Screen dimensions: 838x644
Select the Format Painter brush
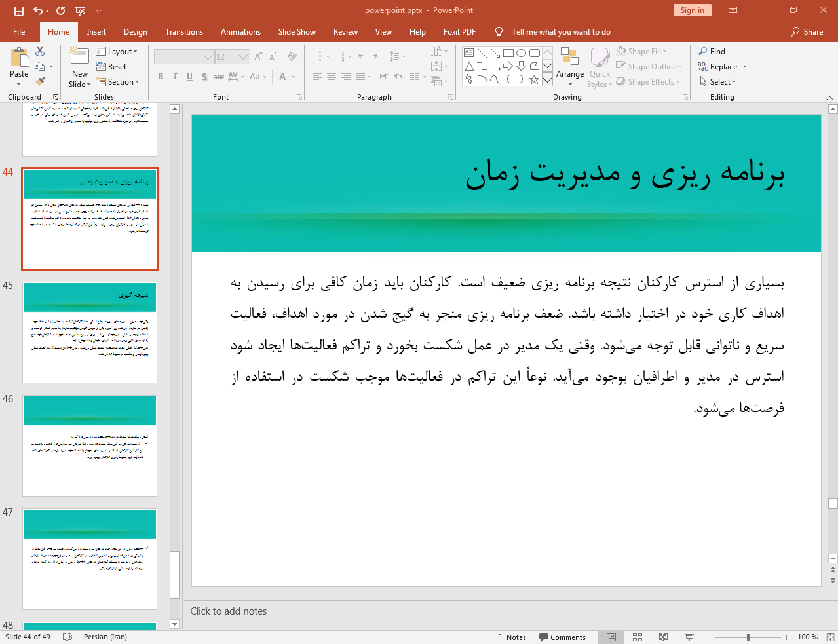[40, 81]
